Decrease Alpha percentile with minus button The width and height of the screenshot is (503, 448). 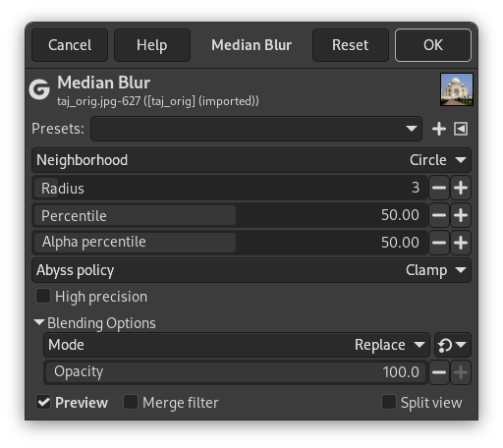(439, 243)
